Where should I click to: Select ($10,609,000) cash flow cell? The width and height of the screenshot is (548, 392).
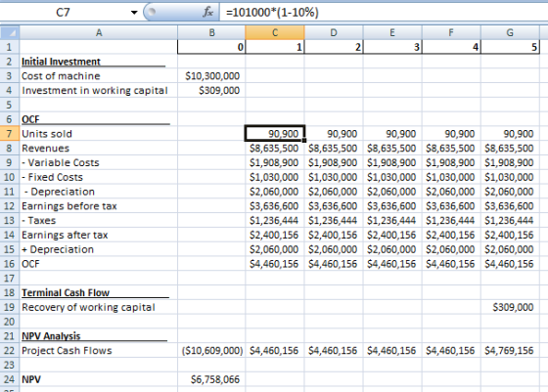click(x=211, y=350)
